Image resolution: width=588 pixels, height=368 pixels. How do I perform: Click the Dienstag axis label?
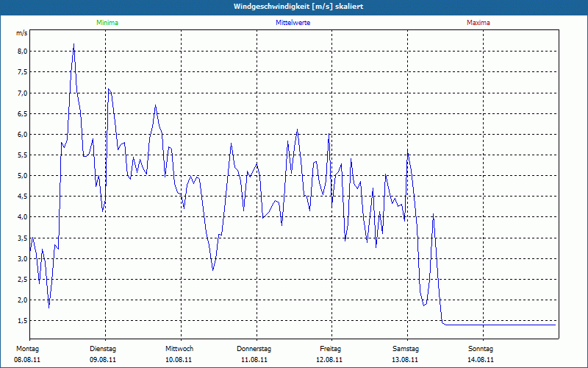tap(103, 349)
